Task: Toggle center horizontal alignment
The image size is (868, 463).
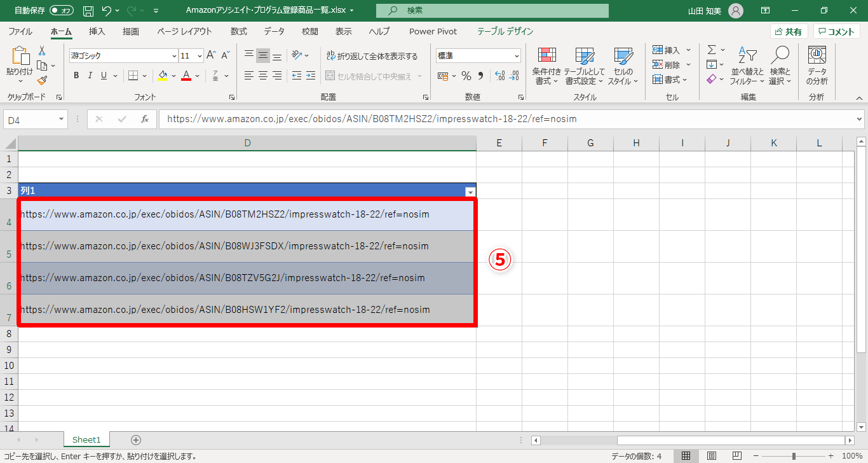Action: [263, 76]
